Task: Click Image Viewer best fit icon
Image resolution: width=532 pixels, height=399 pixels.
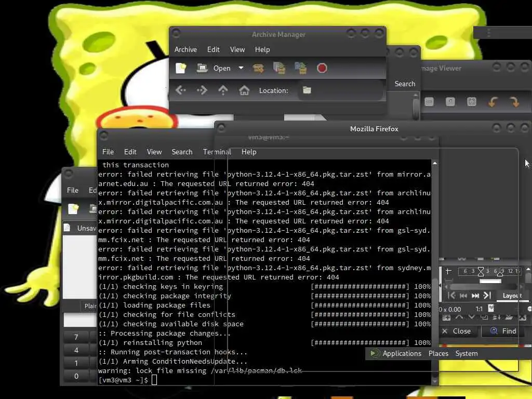Action: 472,102
